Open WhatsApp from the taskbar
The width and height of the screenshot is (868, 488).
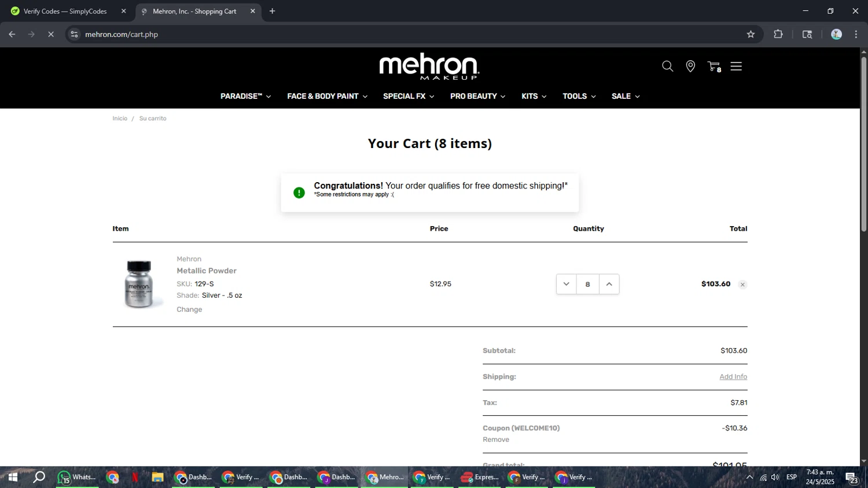pyautogui.click(x=77, y=477)
